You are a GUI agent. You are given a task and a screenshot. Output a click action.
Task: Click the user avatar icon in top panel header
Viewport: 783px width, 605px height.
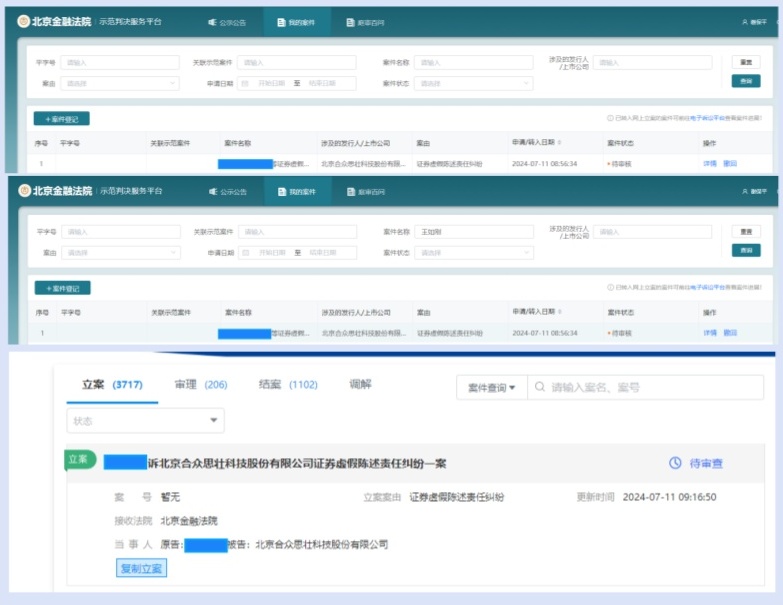[745, 22]
